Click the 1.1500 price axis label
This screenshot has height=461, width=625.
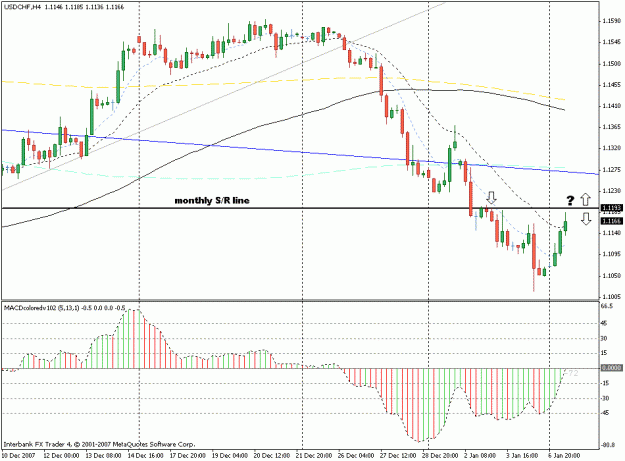611,63
